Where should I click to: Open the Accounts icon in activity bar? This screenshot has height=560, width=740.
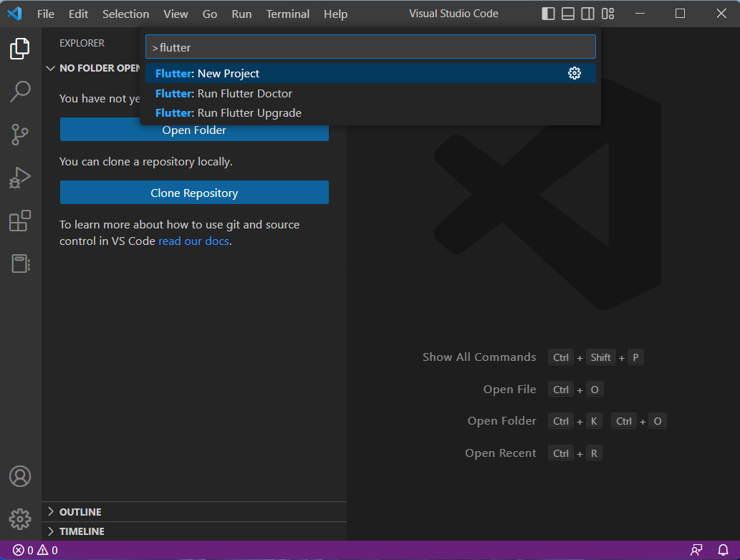(20, 476)
